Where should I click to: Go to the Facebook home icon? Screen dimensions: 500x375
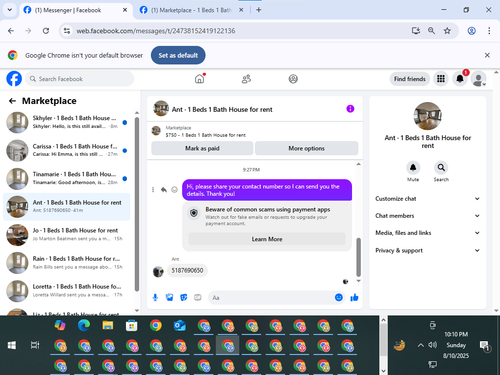click(199, 79)
